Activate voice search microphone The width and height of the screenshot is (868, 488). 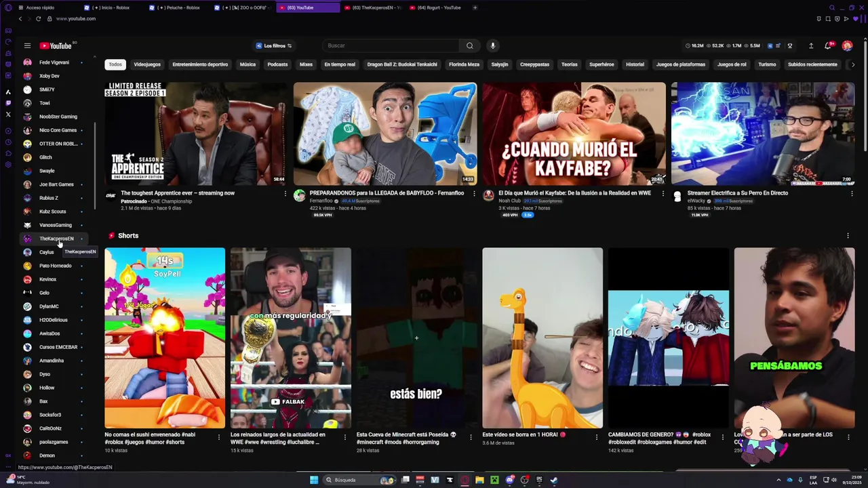click(x=492, y=45)
